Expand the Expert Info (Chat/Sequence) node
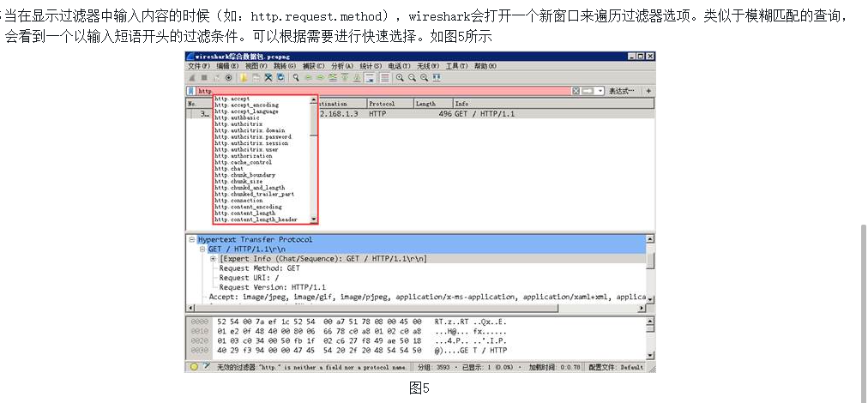This screenshot has width=868, height=403. (x=213, y=258)
